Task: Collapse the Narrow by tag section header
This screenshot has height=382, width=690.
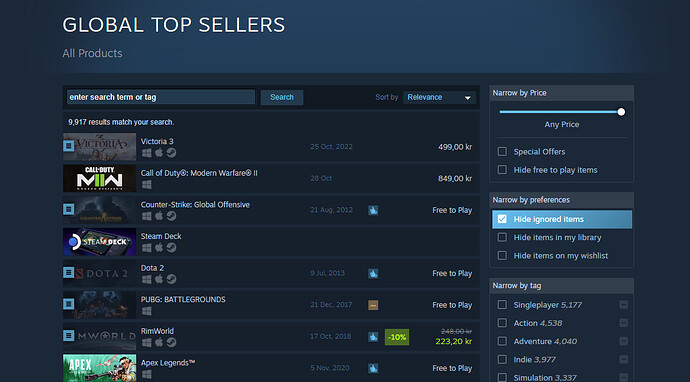Action: click(562, 286)
